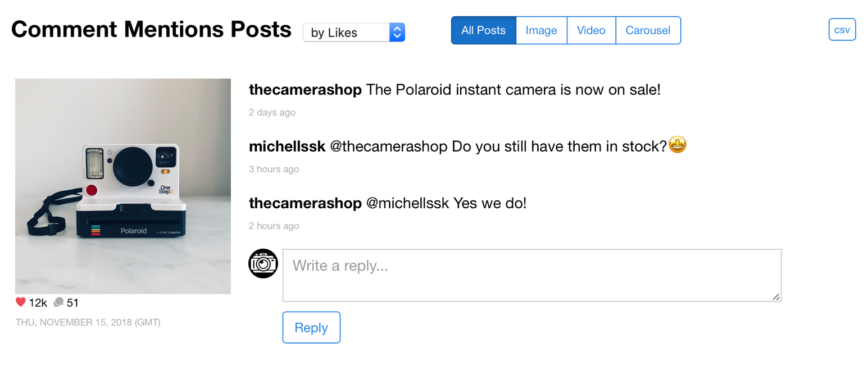Show only Video posts

click(591, 30)
